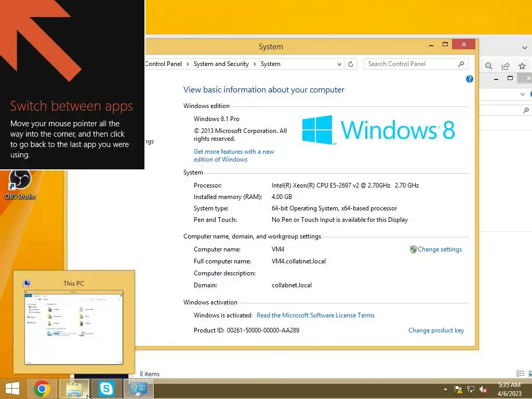Open the clock showing 5:35 AM
This screenshot has height=399, width=532.
pos(509,389)
